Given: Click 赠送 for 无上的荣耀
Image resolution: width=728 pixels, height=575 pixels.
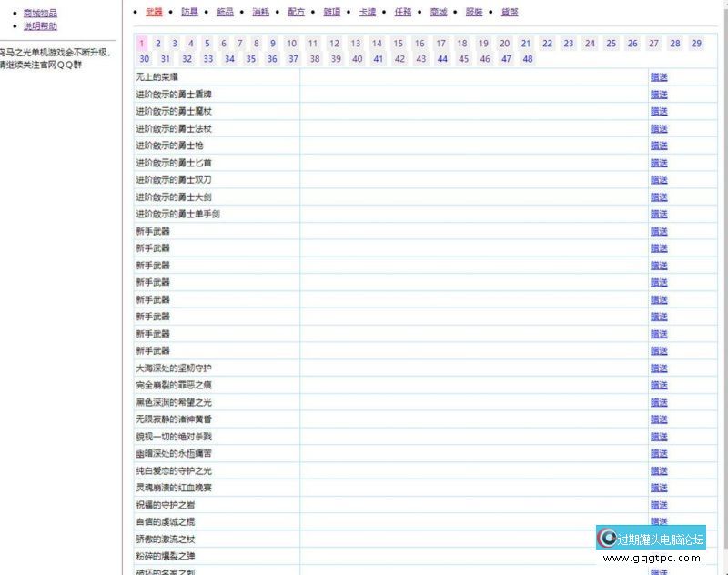Looking at the screenshot, I should click(659, 77).
